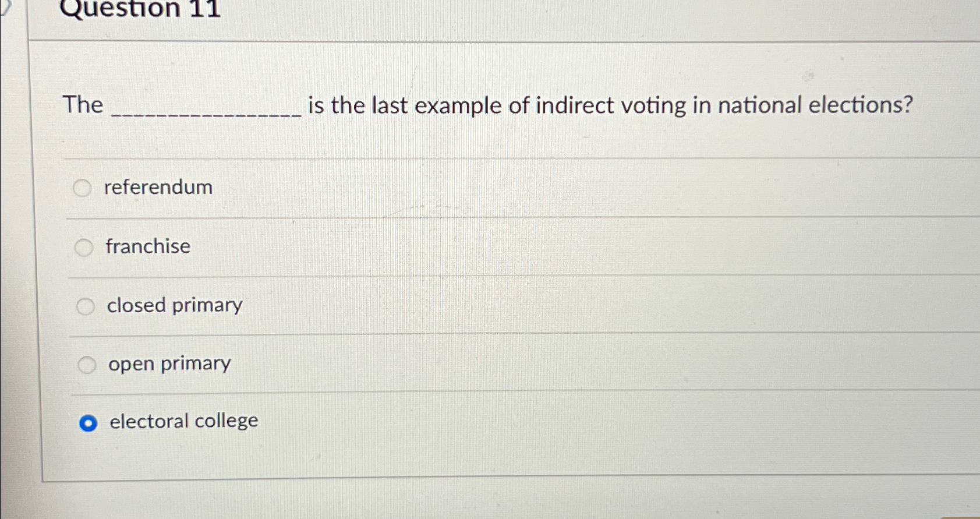Click the electoral college answer text

[x=182, y=421]
